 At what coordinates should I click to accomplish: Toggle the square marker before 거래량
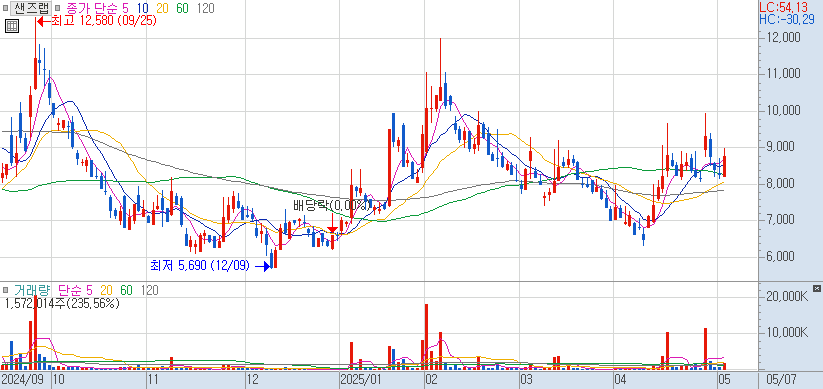click(x=5, y=290)
